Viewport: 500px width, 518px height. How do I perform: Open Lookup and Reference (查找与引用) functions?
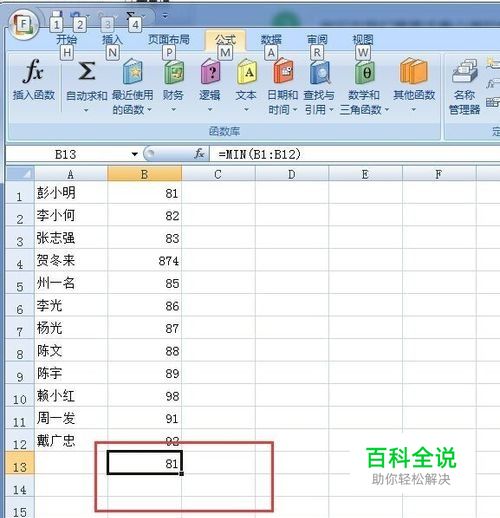coord(319,87)
